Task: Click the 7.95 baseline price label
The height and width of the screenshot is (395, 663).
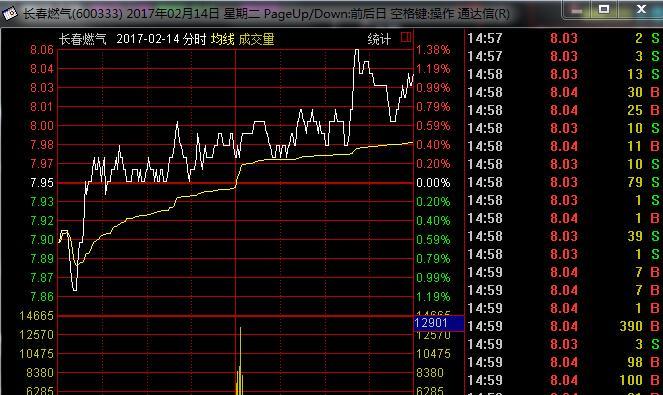Action: tap(42, 183)
